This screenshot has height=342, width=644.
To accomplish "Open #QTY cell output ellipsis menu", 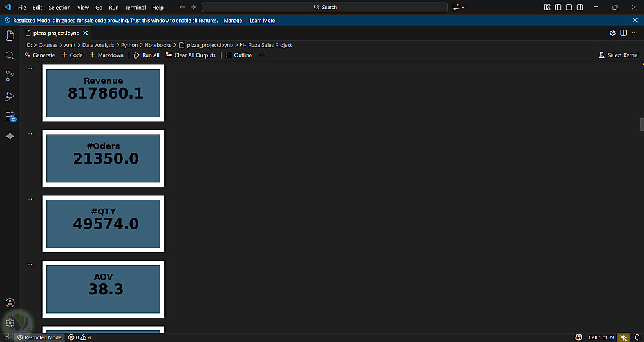I will (x=30, y=199).
